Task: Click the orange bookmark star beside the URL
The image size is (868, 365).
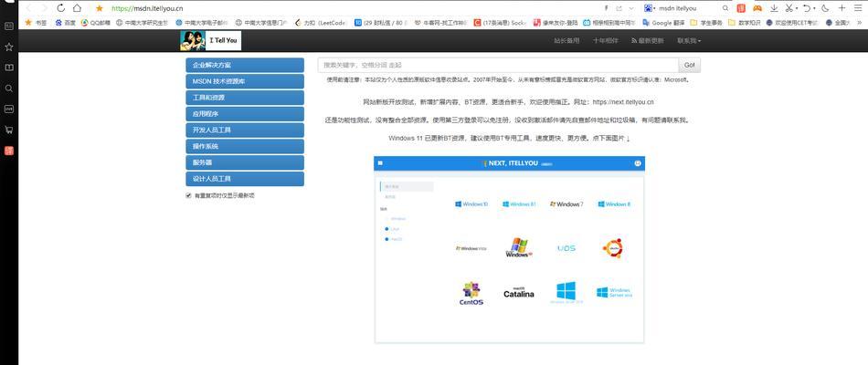Action: pos(99,8)
